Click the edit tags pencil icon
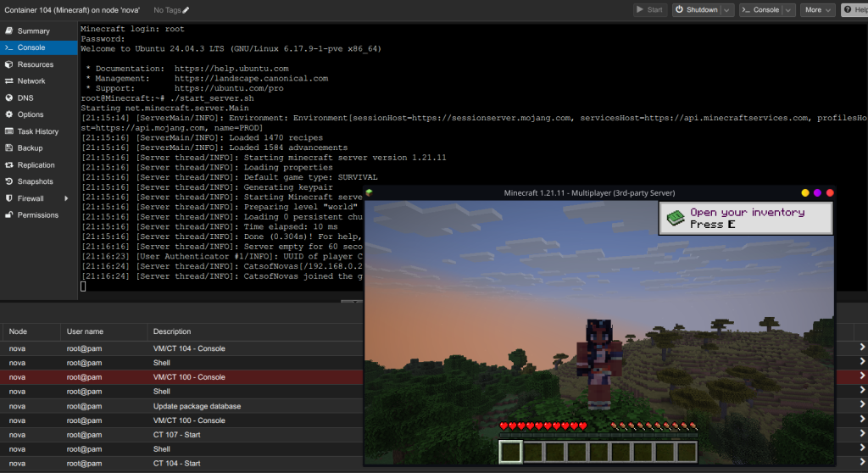 186,10
